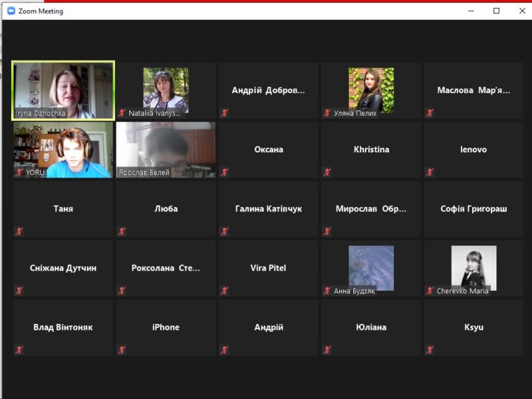Click the muted mic icon on the iPhone tile
Screen dimensions: 532x399
coord(122,350)
